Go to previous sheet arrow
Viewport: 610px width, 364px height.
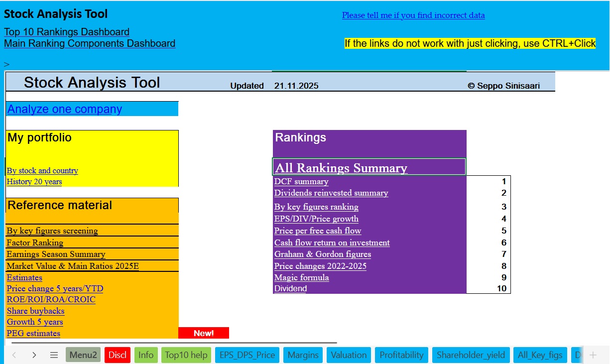click(14, 355)
